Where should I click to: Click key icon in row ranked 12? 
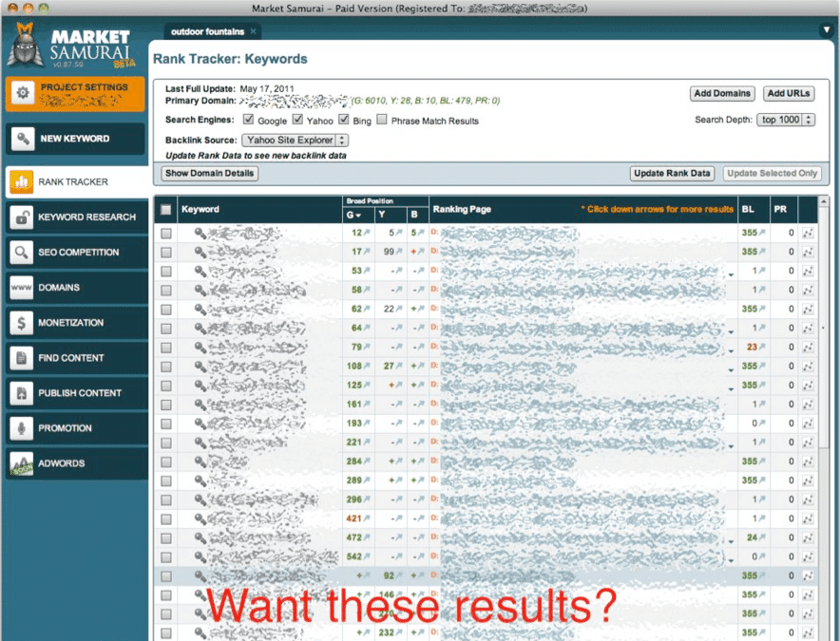[200, 233]
